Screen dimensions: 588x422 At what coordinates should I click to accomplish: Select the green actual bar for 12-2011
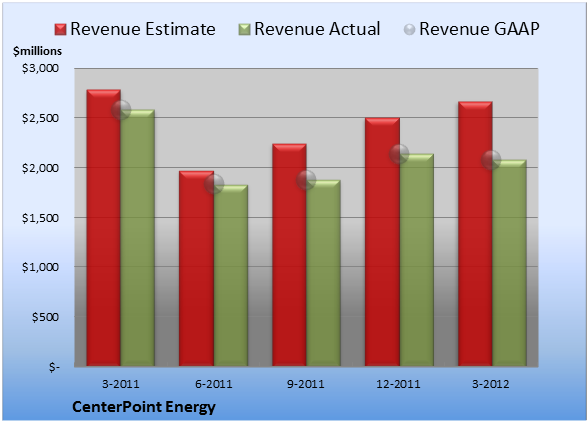[417, 260]
